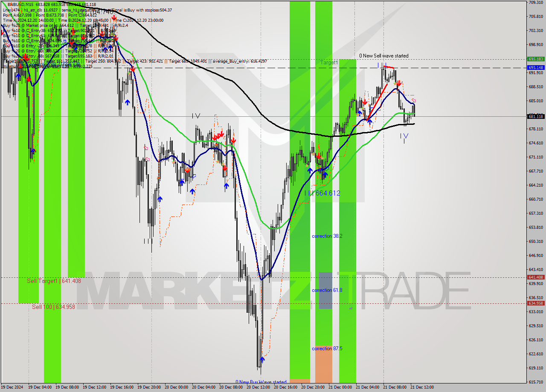546x392 pixels.
Task: Click the '19 Dec 2024' time axis label
Action: pos(12,387)
